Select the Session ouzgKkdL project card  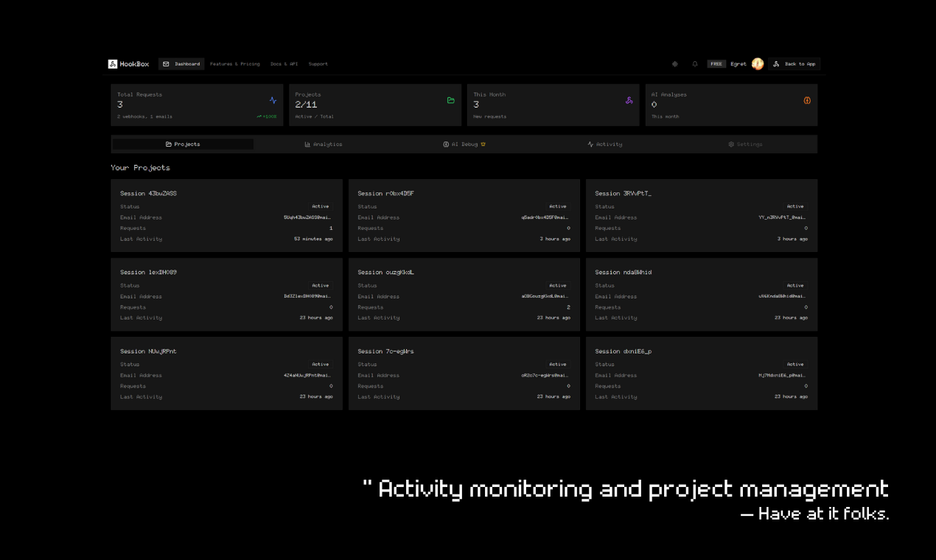point(464,294)
